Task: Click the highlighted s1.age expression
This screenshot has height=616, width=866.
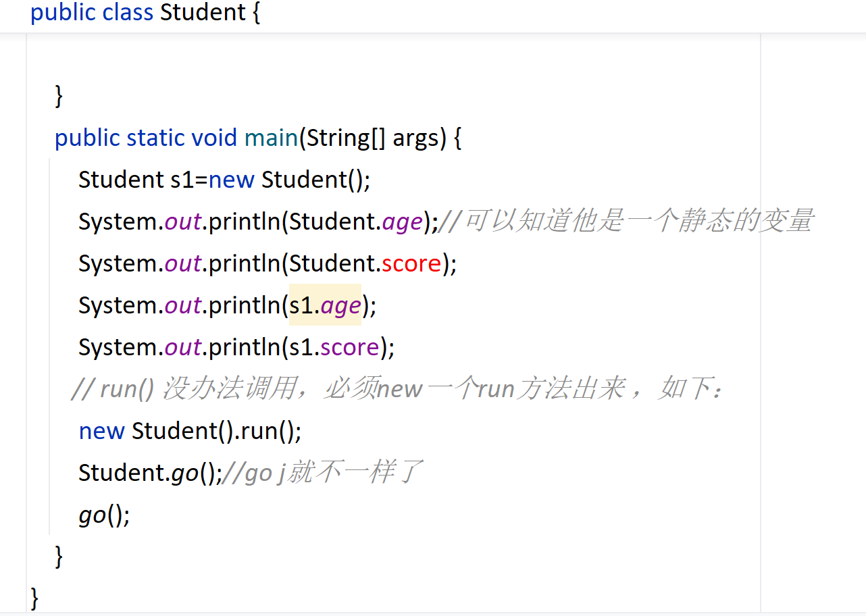Action: 325,305
